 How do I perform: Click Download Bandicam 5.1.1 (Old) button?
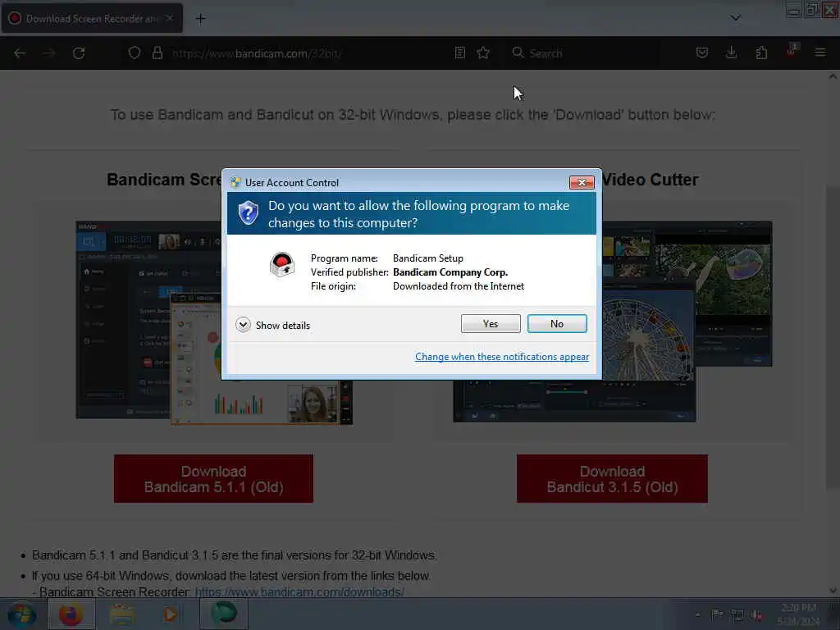pos(214,479)
